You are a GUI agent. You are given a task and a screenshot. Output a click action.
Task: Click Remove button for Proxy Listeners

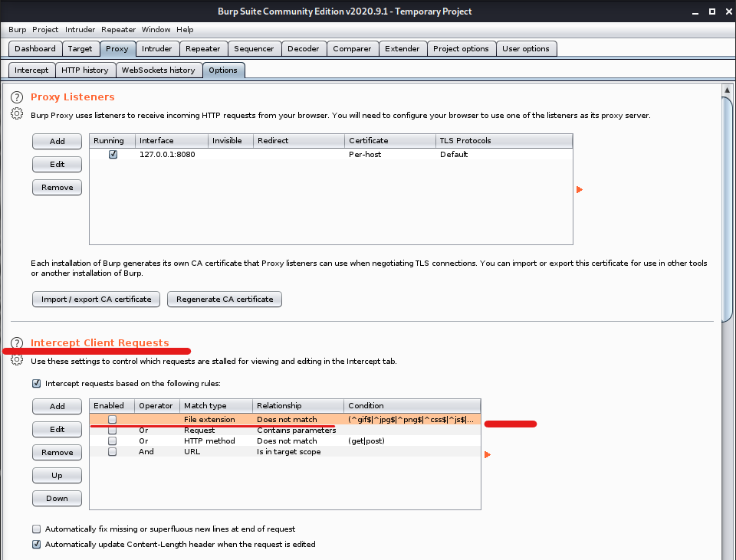coord(58,187)
